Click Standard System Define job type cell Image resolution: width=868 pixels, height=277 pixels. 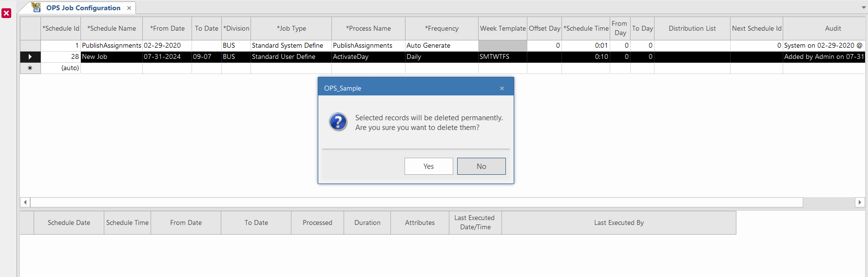coord(291,45)
